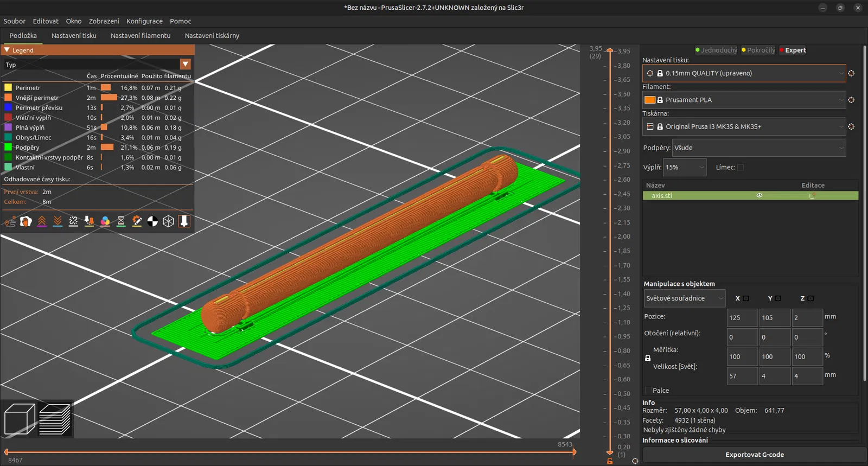Image resolution: width=868 pixels, height=466 pixels.
Task: Click the Exportovat G-code button
Action: (754, 455)
